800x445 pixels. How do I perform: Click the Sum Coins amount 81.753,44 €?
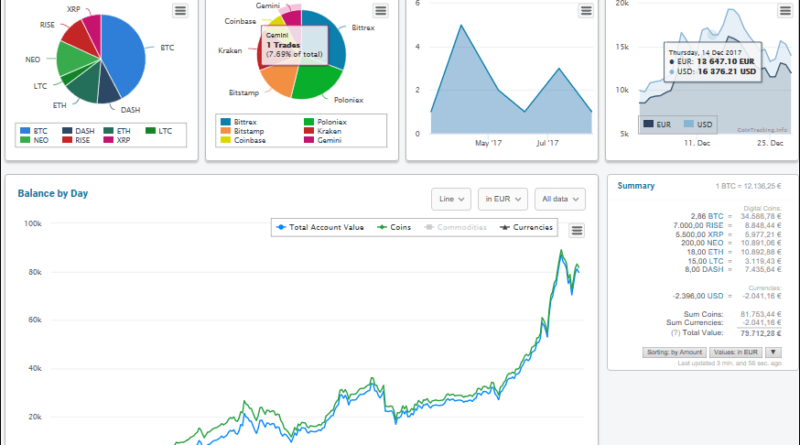tap(761, 314)
